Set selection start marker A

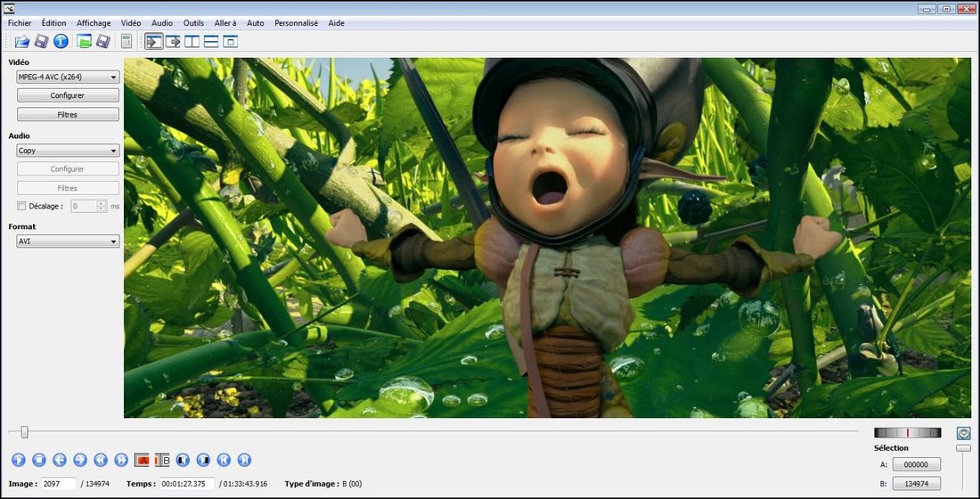click(142, 460)
